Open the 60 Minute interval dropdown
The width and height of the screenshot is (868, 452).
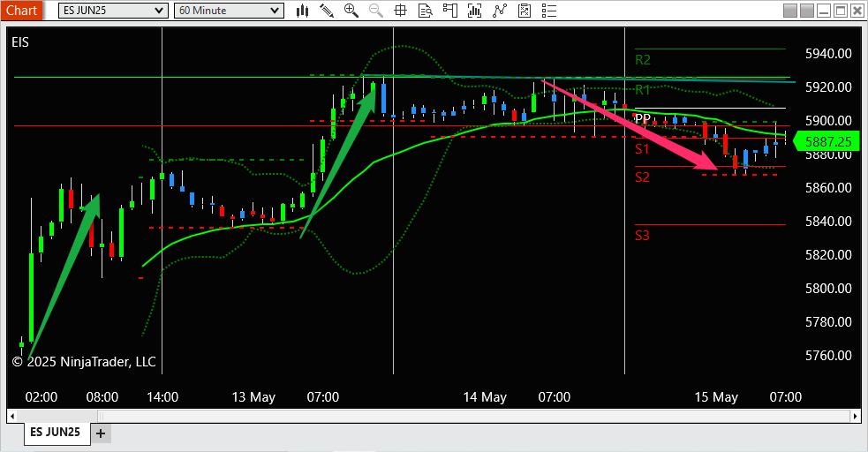click(229, 11)
